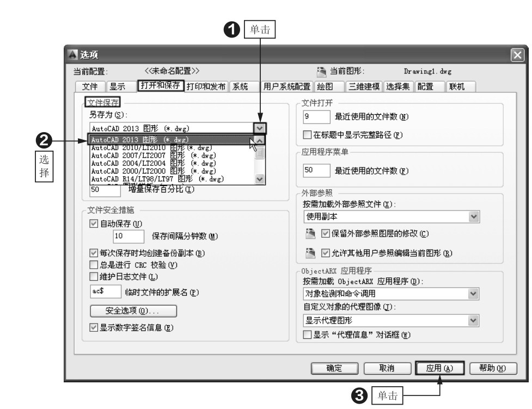Toggle the 自动保存 checkbox
532x409 pixels.
coord(93,224)
